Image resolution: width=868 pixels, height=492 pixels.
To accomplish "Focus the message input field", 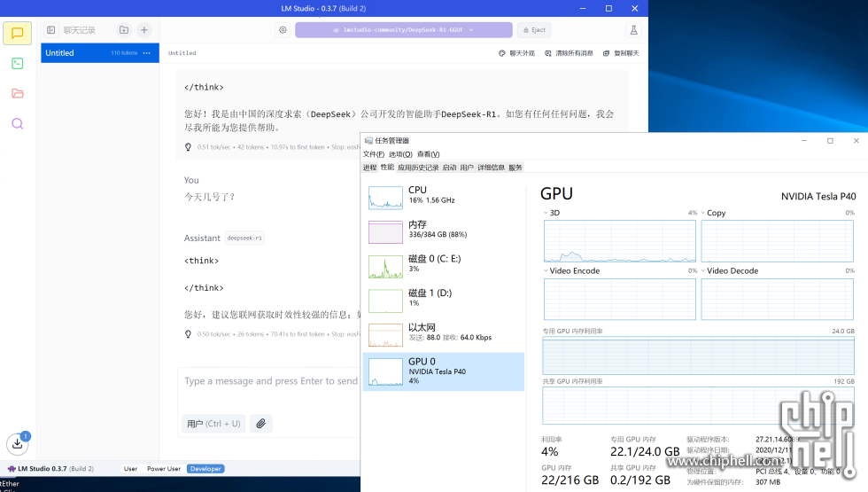I will (271, 381).
